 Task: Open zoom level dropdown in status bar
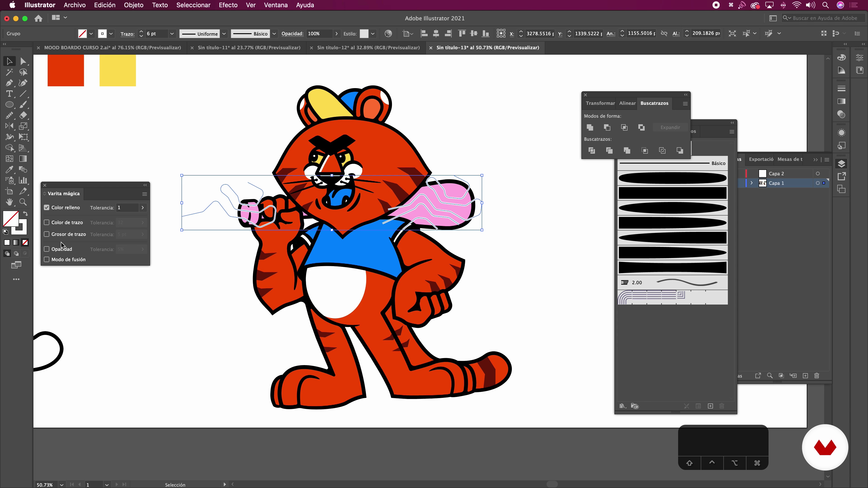click(62, 485)
